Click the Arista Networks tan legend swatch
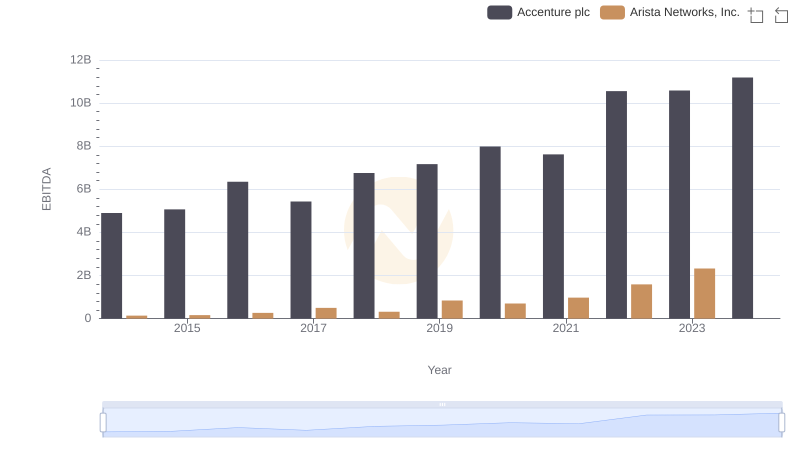The height and width of the screenshot is (461, 800). click(612, 12)
